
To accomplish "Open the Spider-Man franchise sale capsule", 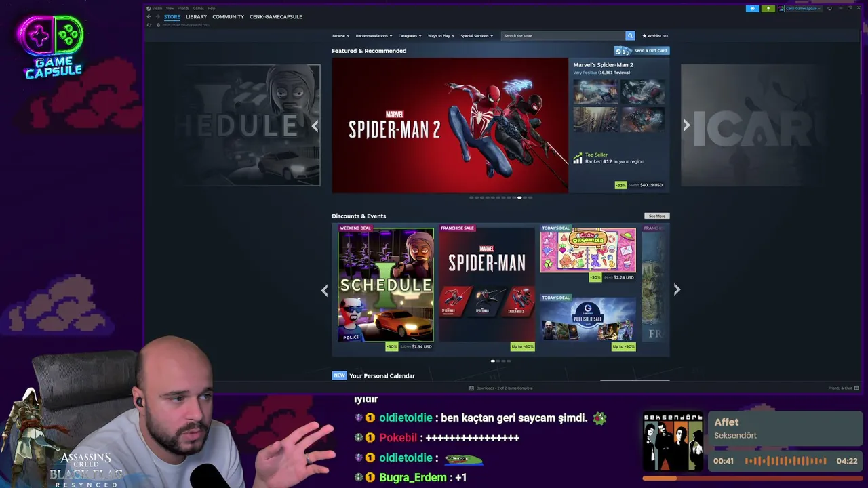I will click(x=487, y=285).
